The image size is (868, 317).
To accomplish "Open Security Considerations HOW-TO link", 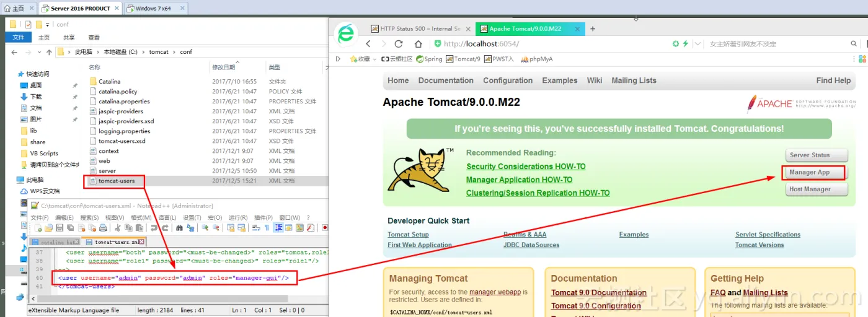I will tap(526, 167).
